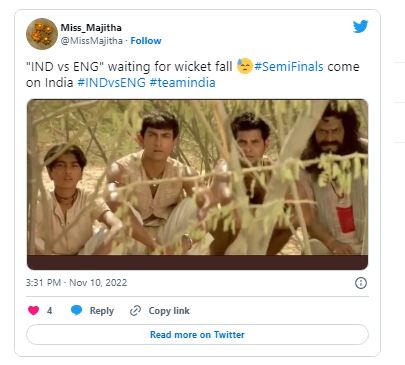405x365 pixels.
Task: Click Read more on Twitter button
Action: point(197,335)
